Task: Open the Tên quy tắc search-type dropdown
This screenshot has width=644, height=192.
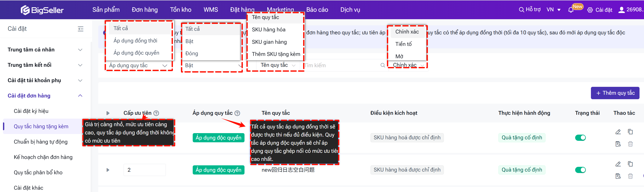Action: 278,65
